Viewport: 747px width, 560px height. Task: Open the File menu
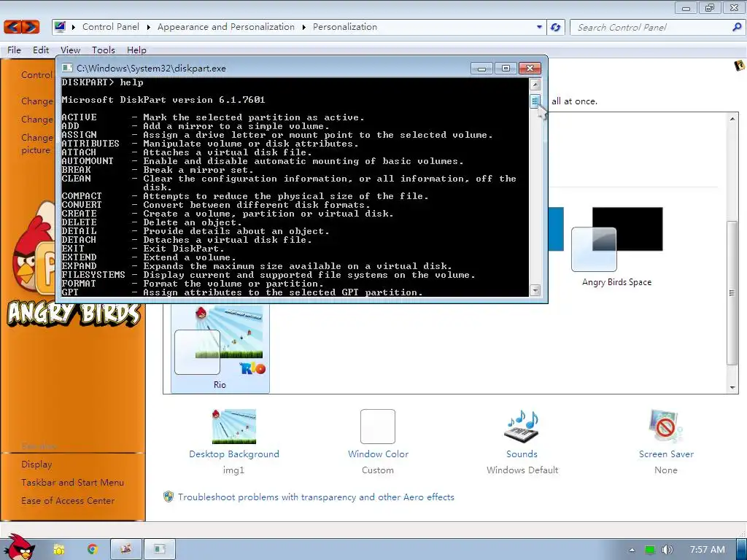tap(14, 50)
